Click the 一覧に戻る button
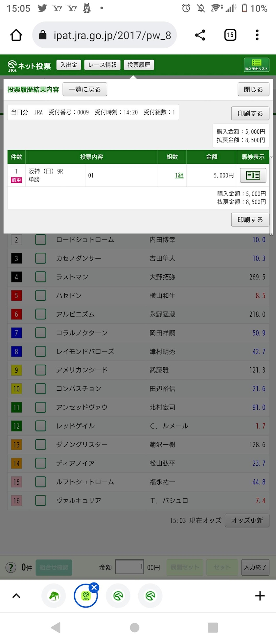The height and width of the screenshot is (644, 276). pyautogui.click(x=85, y=89)
